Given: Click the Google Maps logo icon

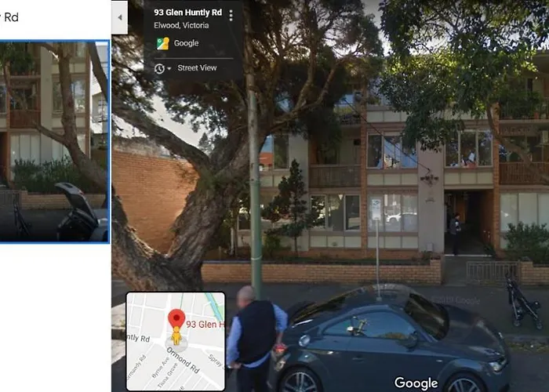Looking at the screenshot, I should coord(163,43).
